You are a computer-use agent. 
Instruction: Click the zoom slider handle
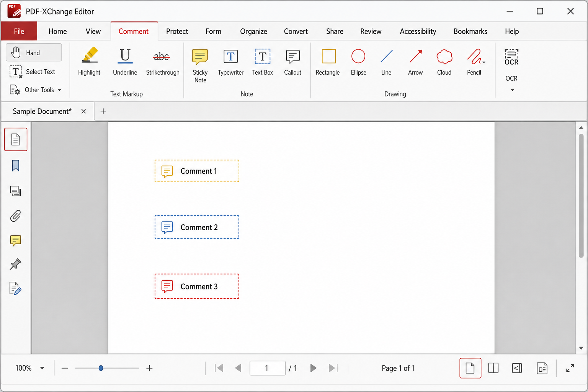coord(101,368)
